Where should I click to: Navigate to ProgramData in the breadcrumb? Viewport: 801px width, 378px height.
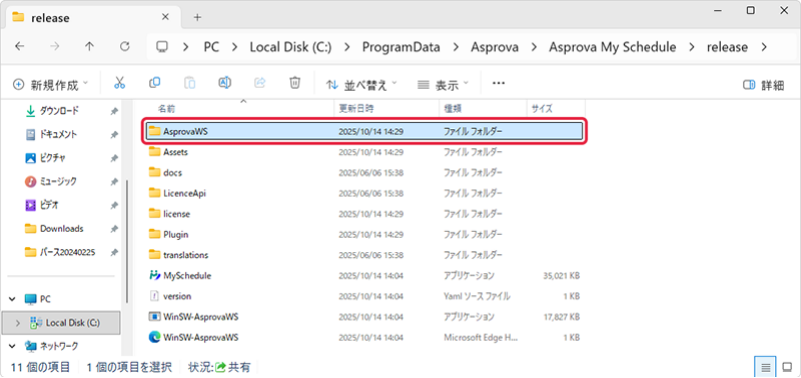click(401, 47)
